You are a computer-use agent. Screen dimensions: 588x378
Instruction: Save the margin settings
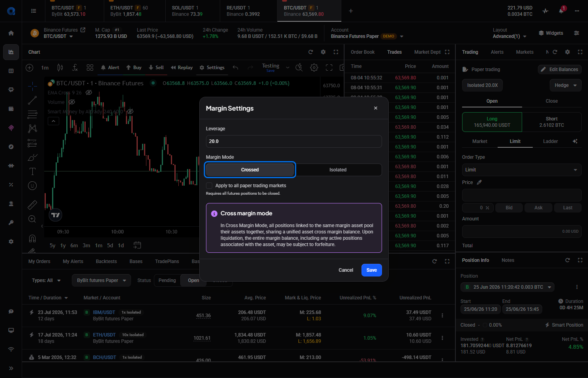coord(372,270)
